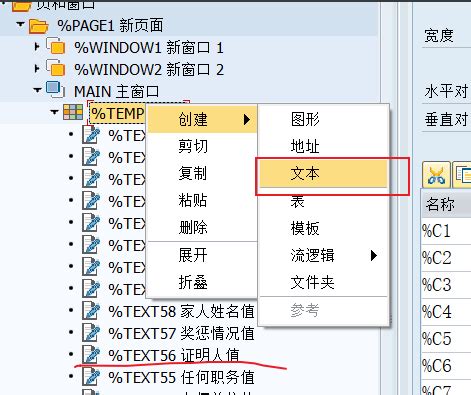Select the %TEXT56 证明人值 label
This screenshot has width=471, height=395.
(x=174, y=355)
